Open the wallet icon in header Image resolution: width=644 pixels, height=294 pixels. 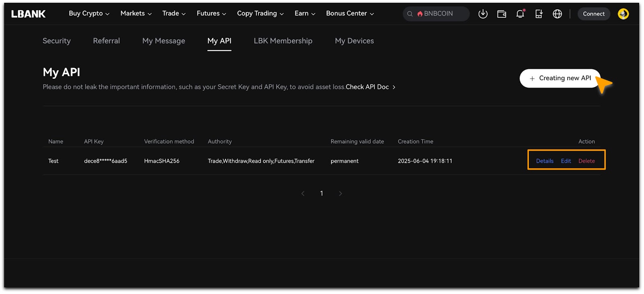[x=502, y=14]
